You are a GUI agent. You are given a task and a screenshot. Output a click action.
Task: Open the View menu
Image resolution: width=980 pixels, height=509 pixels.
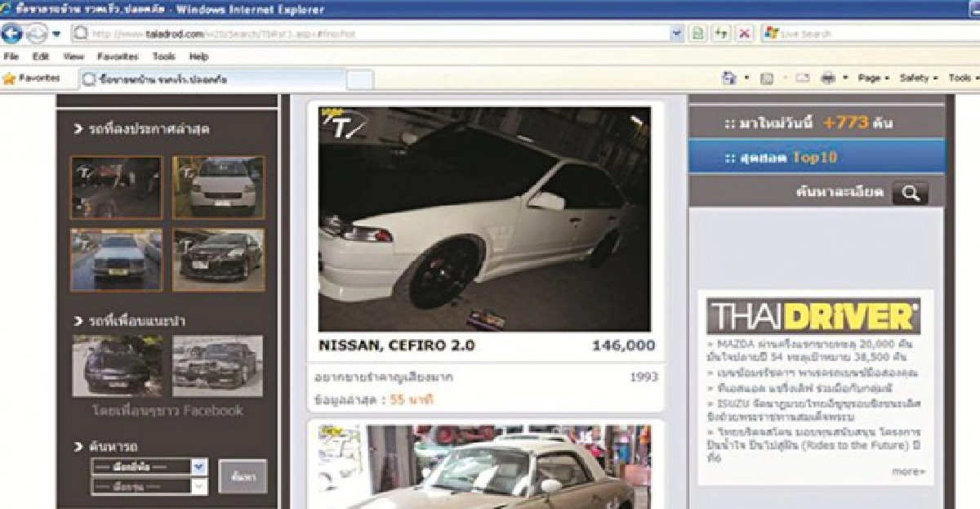pos(73,57)
